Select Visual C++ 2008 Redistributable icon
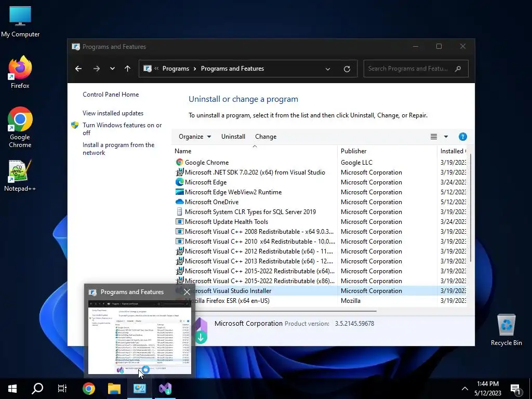The height and width of the screenshot is (399, 532). pyautogui.click(x=179, y=231)
